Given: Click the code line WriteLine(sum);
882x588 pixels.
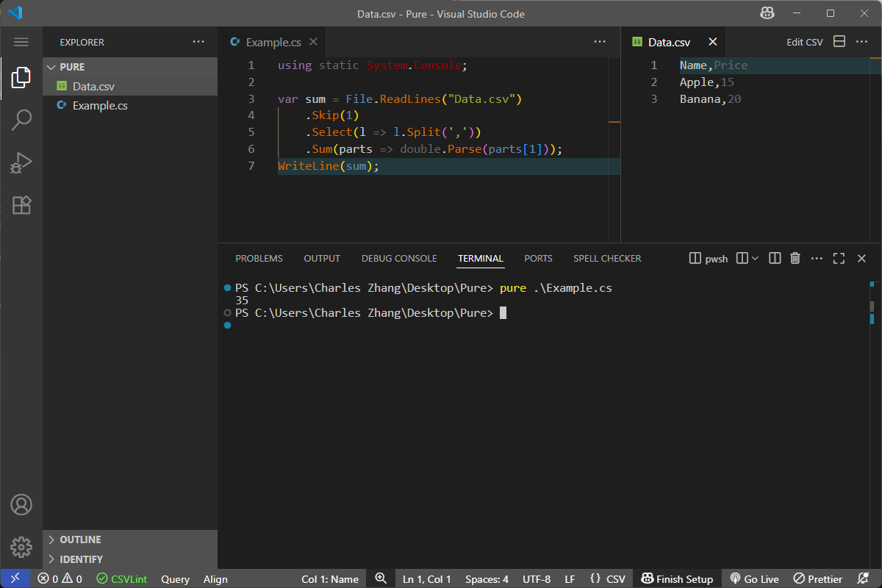Looking at the screenshot, I should coord(329,166).
